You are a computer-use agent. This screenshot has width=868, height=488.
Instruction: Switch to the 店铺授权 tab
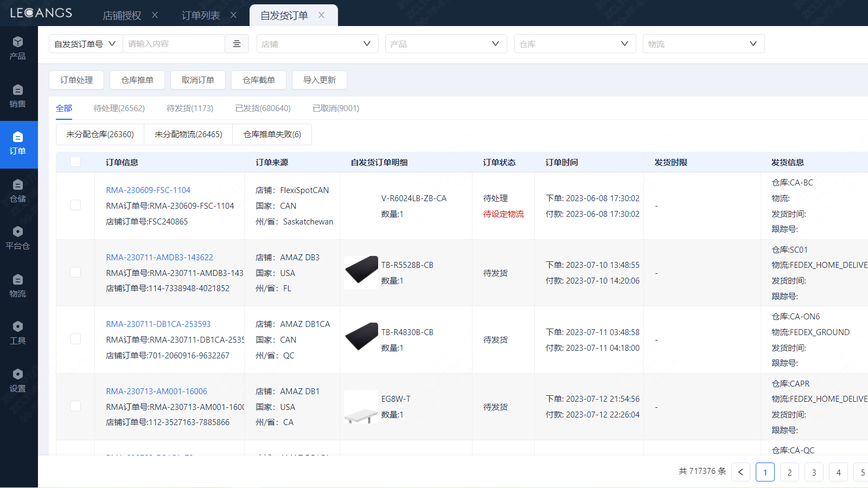(122, 16)
